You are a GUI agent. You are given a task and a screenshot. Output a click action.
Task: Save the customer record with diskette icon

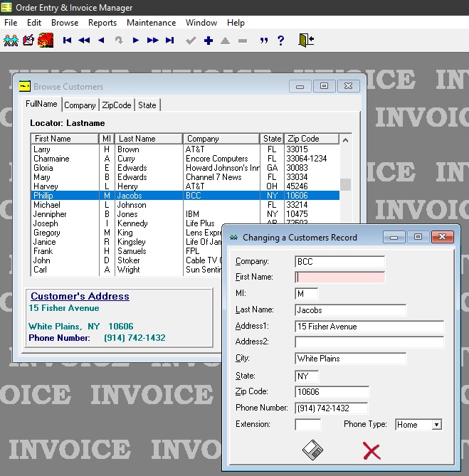point(313,450)
